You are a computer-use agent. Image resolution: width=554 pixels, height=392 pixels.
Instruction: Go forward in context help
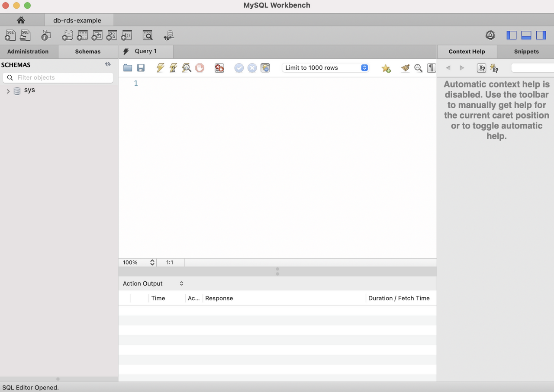point(462,68)
